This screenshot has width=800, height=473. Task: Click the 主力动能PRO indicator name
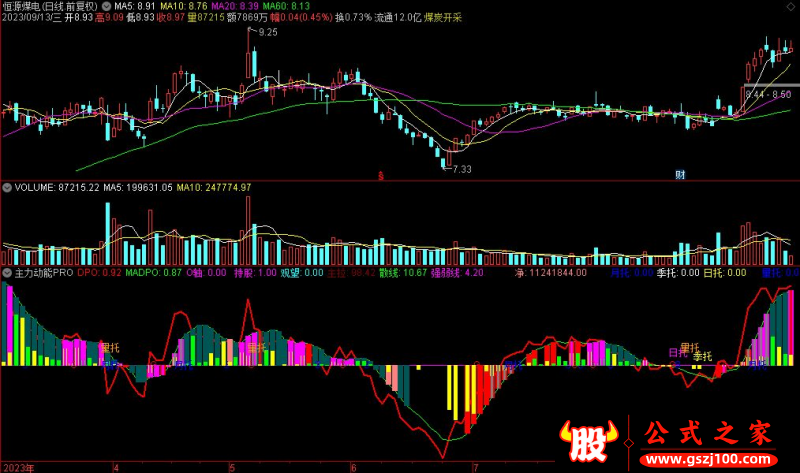point(44,273)
